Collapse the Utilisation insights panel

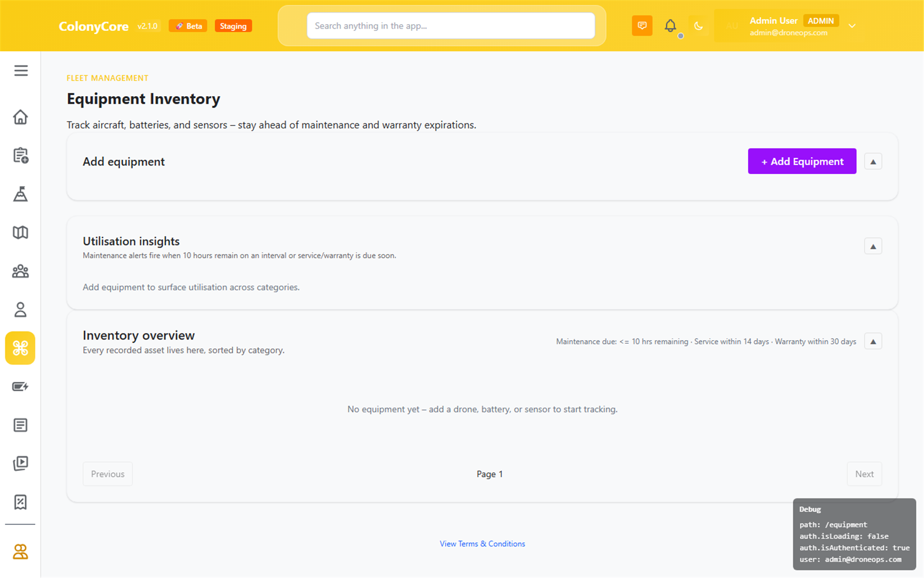click(873, 247)
